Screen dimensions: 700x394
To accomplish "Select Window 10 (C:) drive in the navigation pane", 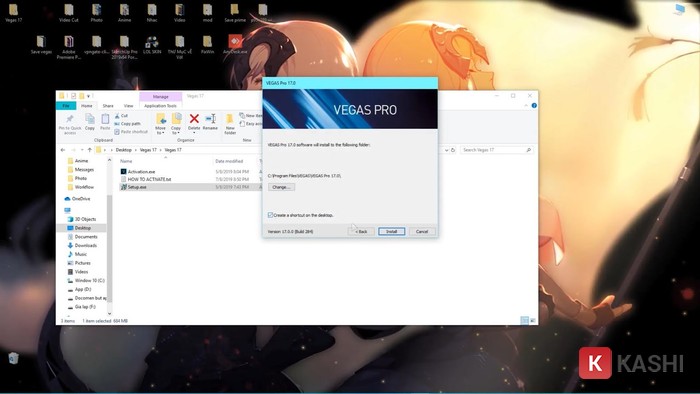I will coord(89,280).
